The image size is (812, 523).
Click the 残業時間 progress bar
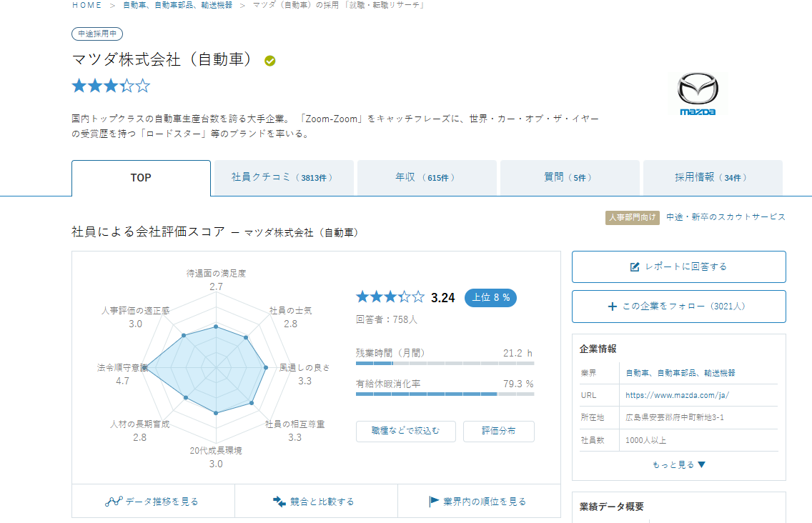click(x=445, y=364)
